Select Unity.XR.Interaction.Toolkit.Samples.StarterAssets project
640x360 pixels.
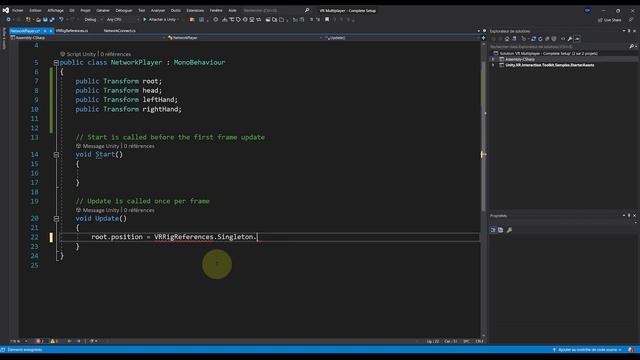(x=549, y=65)
